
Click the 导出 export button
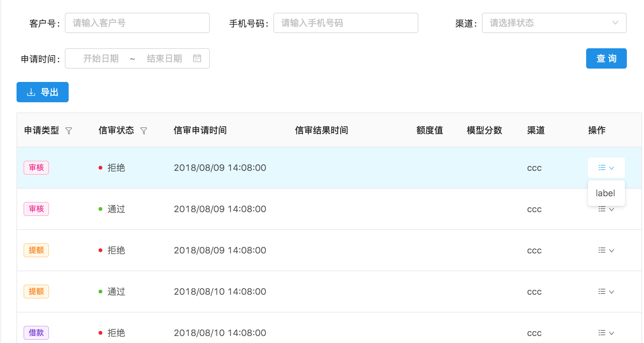pos(43,92)
